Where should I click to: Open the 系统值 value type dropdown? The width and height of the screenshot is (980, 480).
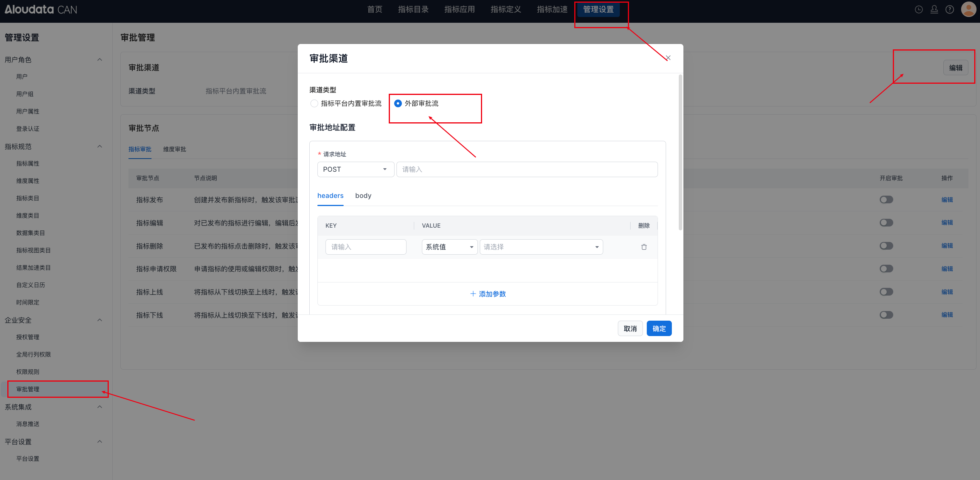[449, 247]
